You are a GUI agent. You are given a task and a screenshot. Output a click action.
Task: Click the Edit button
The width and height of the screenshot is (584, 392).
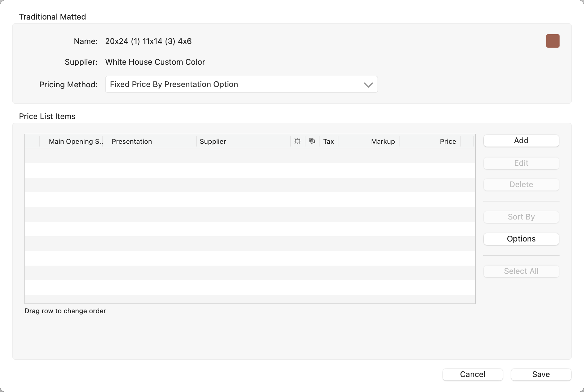(521, 163)
